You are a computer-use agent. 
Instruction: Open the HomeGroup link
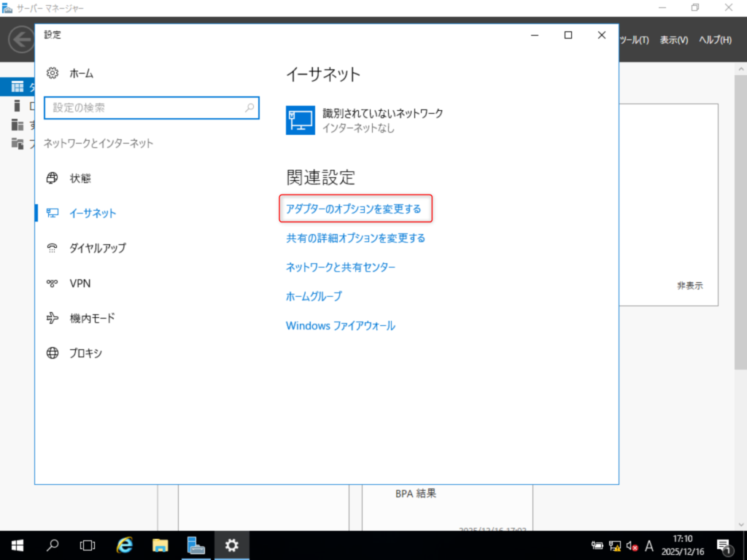click(314, 296)
